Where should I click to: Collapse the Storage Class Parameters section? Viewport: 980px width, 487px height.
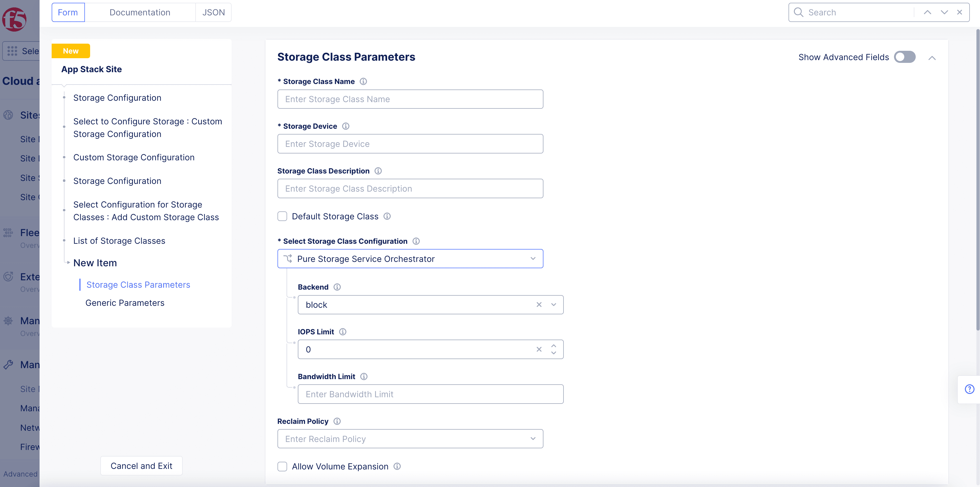click(932, 58)
